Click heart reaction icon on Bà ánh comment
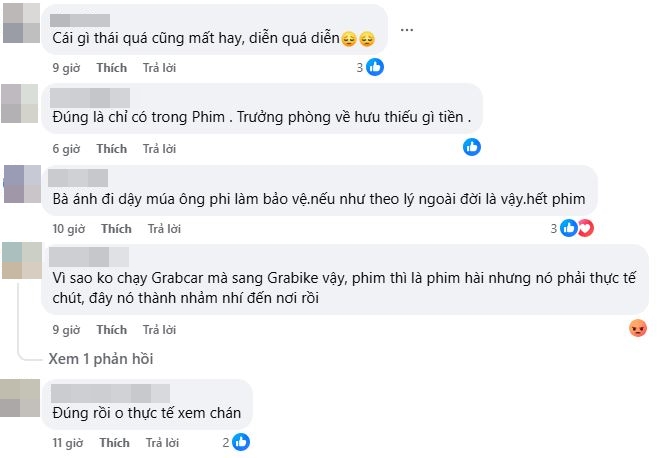Image resolution: width=664 pixels, height=458 pixels. click(x=586, y=228)
